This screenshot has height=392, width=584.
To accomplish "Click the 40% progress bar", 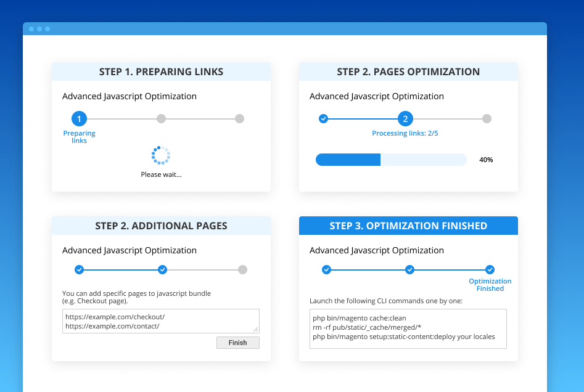I will point(391,160).
